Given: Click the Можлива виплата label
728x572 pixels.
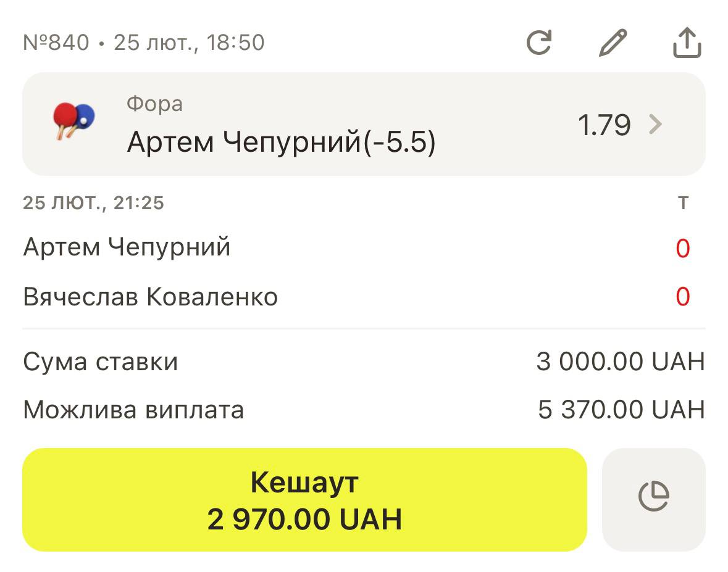Looking at the screenshot, I should pyautogui.click(x=133, y=410).
